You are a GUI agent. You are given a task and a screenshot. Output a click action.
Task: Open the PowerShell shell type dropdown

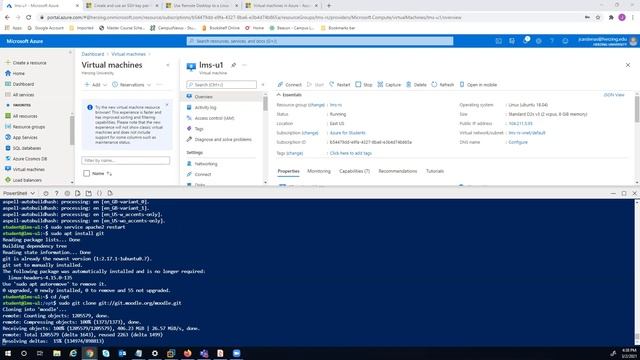coord(19,193)
